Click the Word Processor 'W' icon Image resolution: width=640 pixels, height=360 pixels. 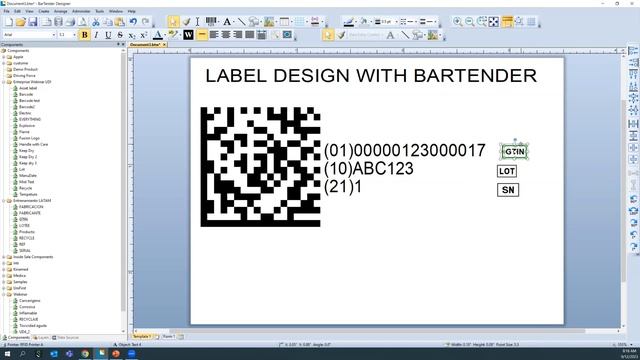pyautogui.click(x=188, y=35)
